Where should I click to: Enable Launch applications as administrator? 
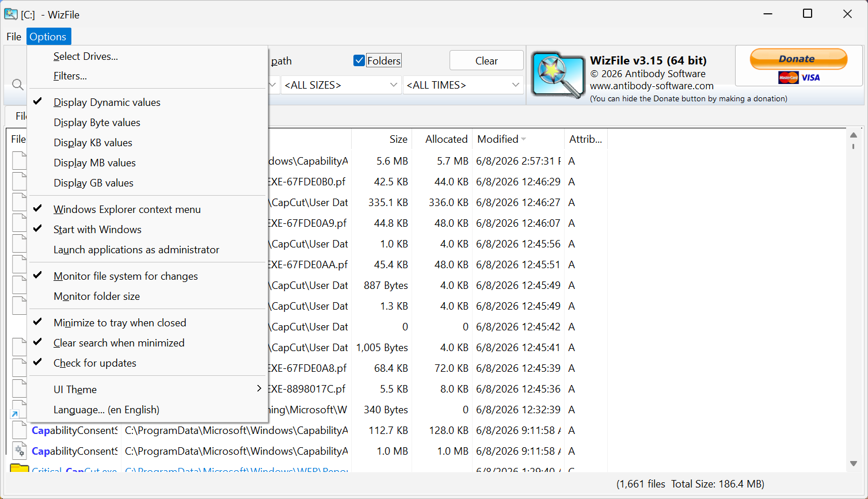(147, 250)
